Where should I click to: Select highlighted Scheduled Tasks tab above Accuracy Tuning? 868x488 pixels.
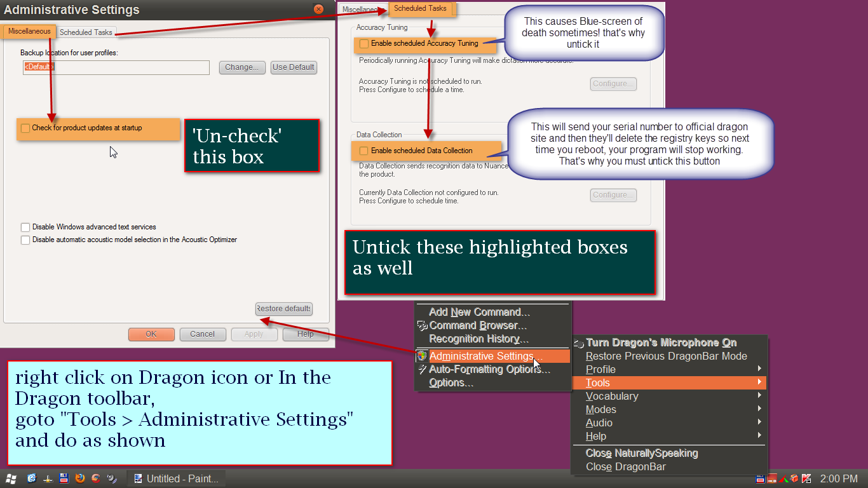(420, 9)
